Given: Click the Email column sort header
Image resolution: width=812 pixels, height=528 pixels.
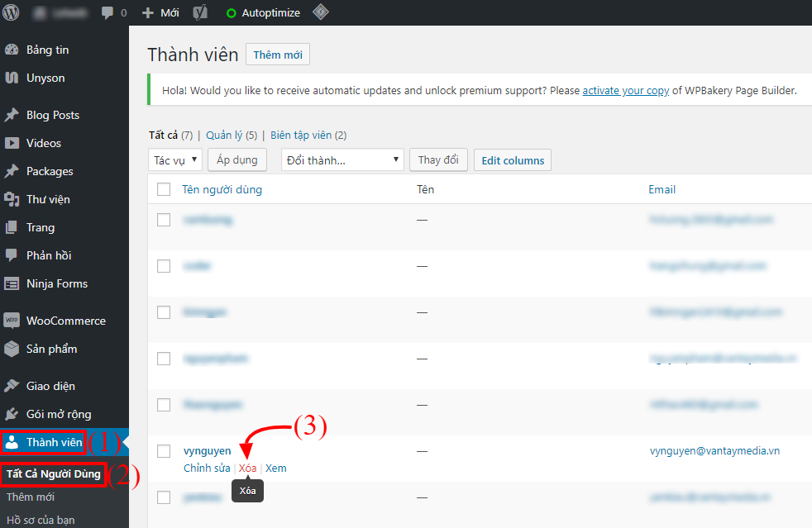Looking at the screenshot, I should [x=662, y=189].
